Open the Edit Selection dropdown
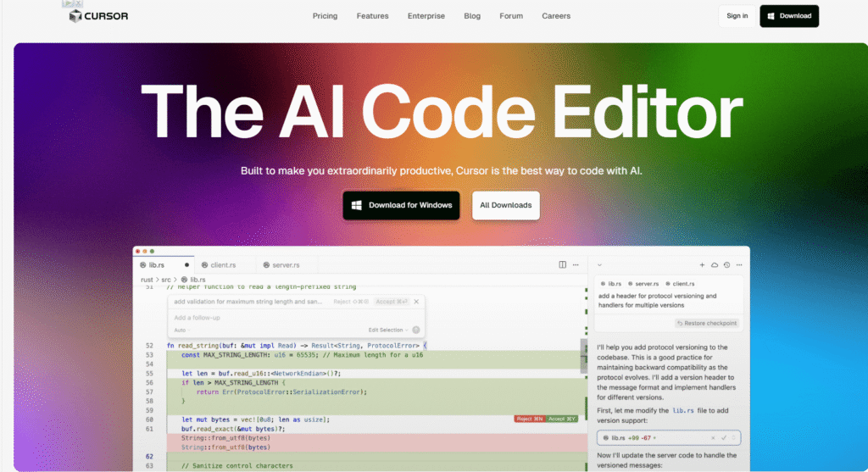 click(388, 330)
